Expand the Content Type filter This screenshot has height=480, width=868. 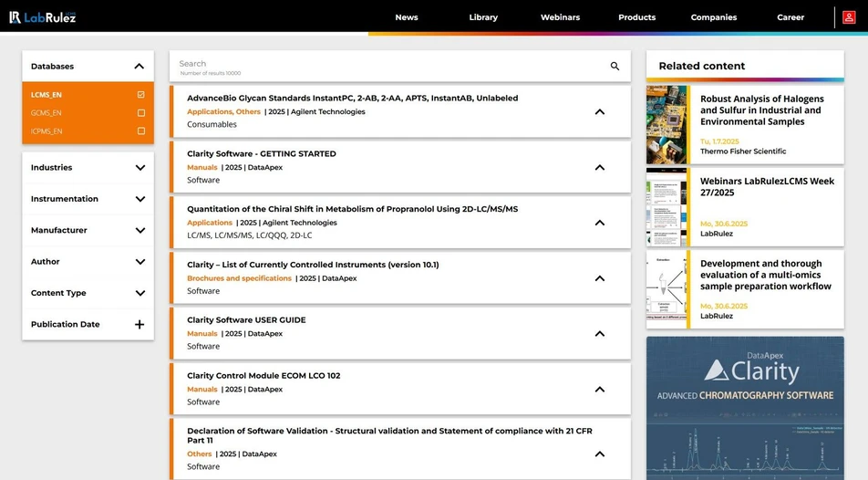[x=140, y=293]
